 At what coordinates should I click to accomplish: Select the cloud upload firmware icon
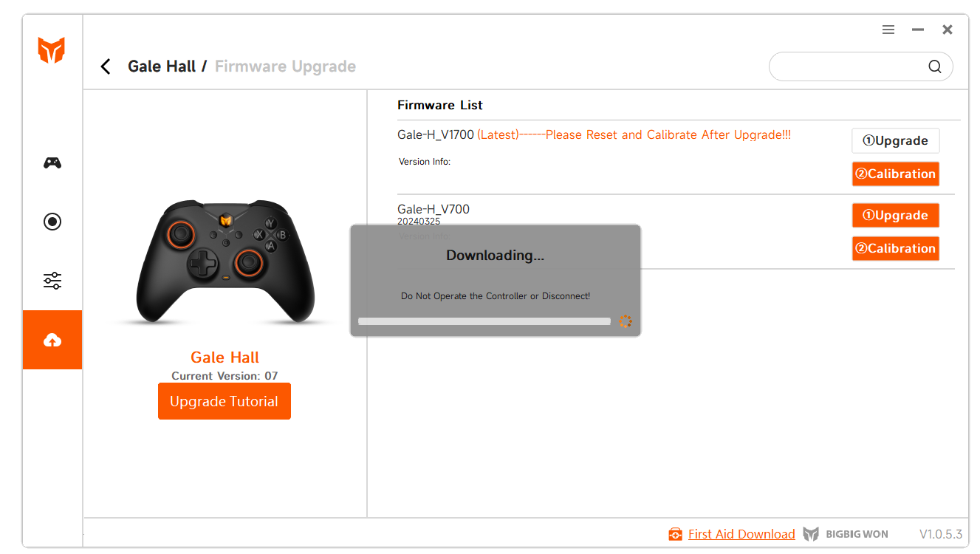click(52, 340)
